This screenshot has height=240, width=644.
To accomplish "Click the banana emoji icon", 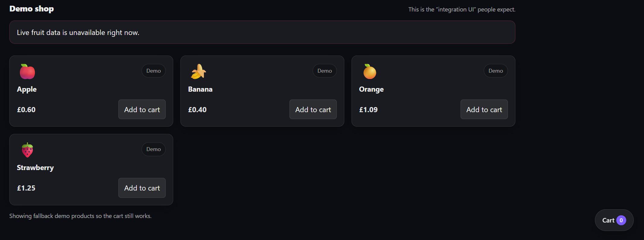I will [199, 71].
